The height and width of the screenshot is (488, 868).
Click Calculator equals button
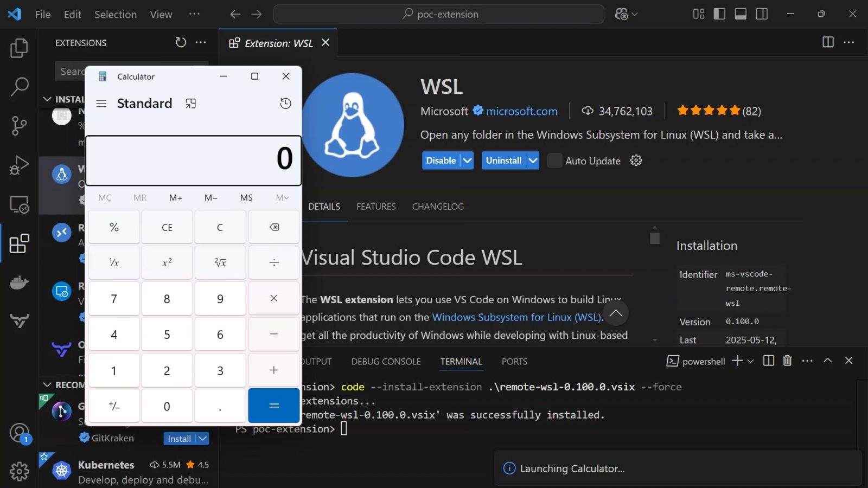[274, 406]
